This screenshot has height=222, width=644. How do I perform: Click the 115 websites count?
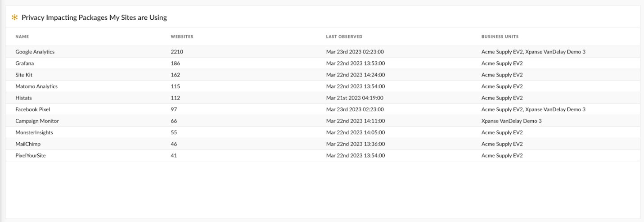[175, 86]
